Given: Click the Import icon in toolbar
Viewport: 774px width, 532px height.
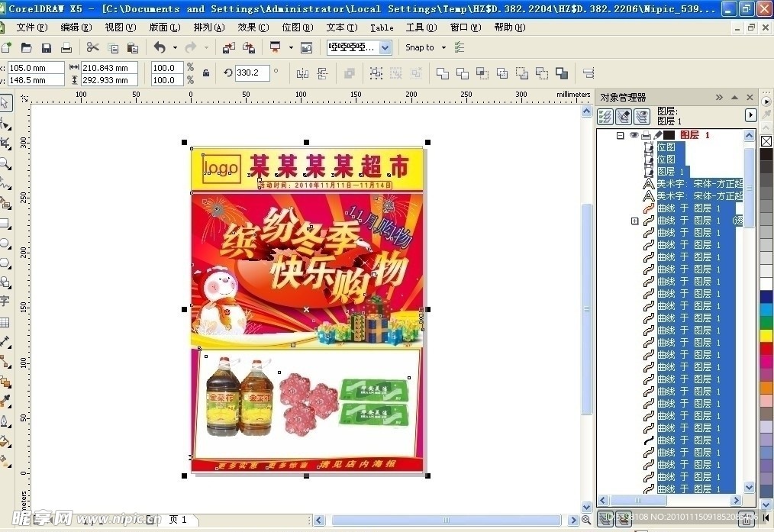Looking at the screenshot, I should click(228, 47).
